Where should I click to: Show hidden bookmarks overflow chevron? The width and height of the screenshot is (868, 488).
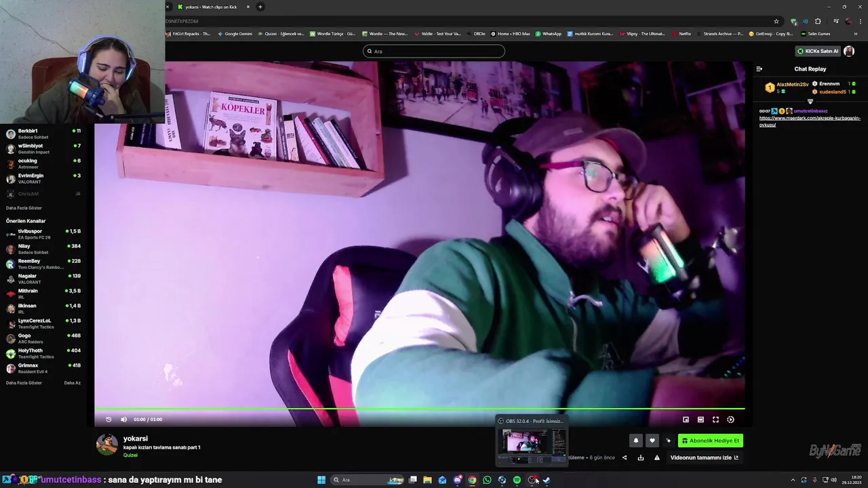coord(856,33)
